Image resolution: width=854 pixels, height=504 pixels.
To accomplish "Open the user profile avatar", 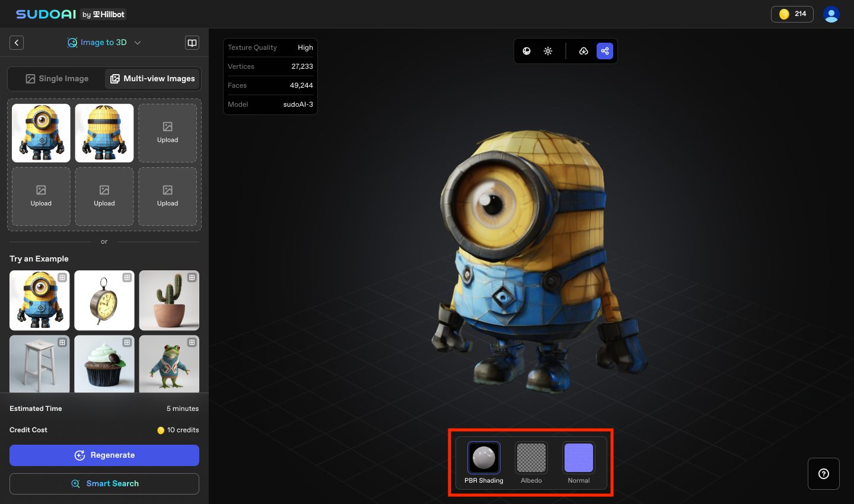I will 831,14.
